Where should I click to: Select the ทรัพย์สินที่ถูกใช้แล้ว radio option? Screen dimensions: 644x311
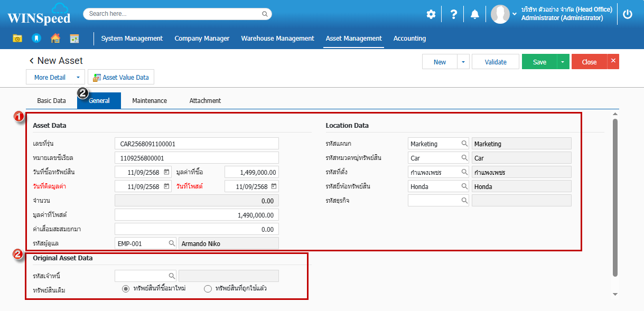208,289
